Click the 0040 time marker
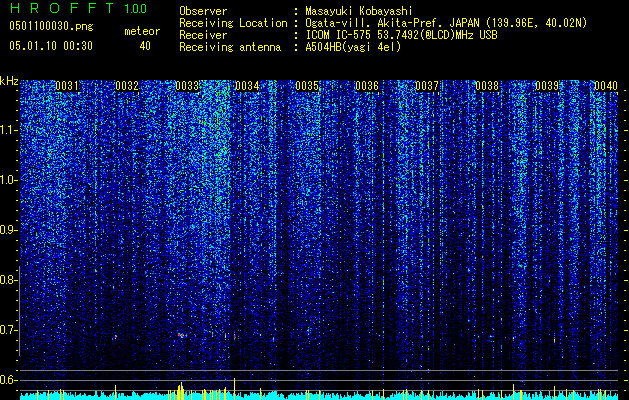Viewport: 629px width, 400px height. [606, 86]
